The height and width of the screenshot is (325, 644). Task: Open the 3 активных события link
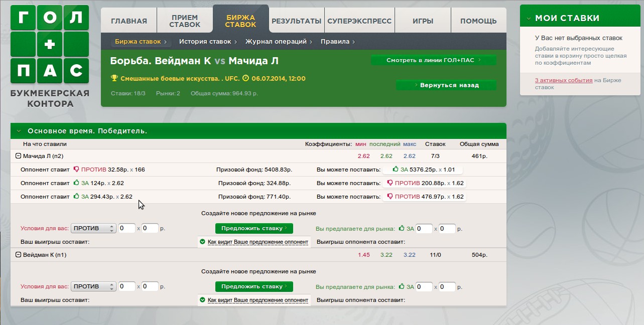tap(564, 80)
